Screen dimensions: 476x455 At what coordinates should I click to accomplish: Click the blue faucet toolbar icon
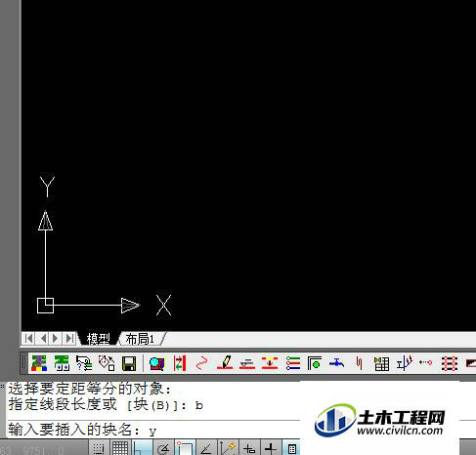pos(337,362)
